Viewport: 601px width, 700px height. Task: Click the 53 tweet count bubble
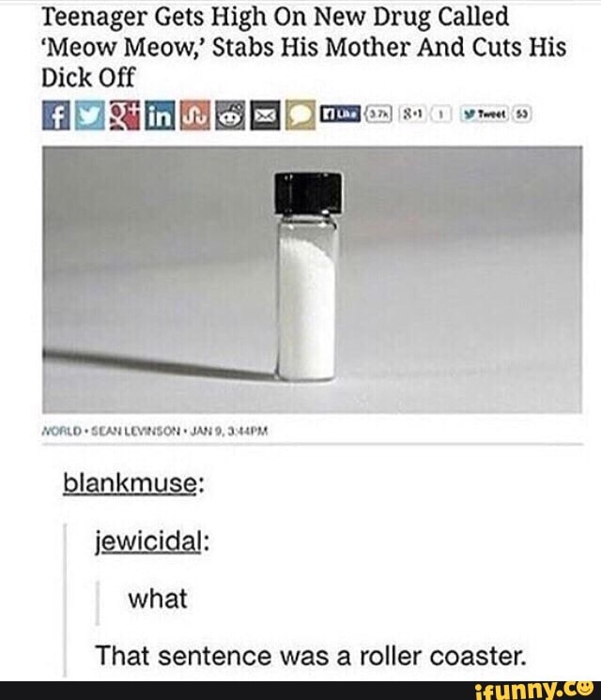click(521, 114)
